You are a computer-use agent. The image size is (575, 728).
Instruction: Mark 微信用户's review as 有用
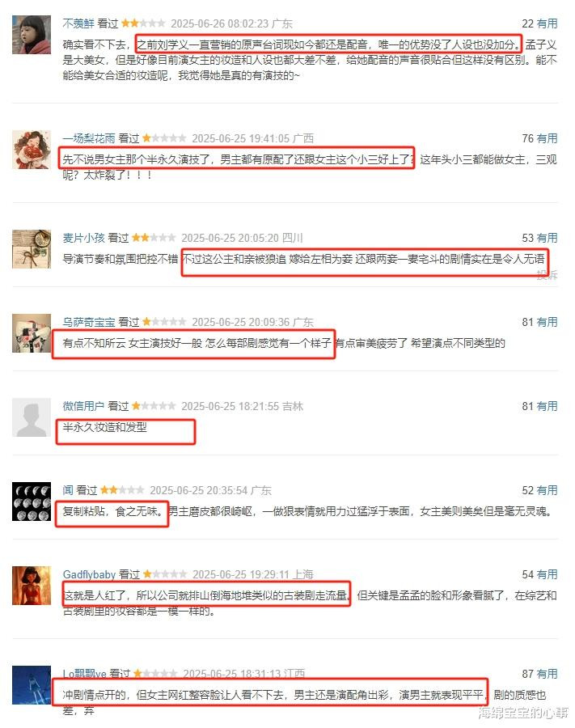coord(548,406)
